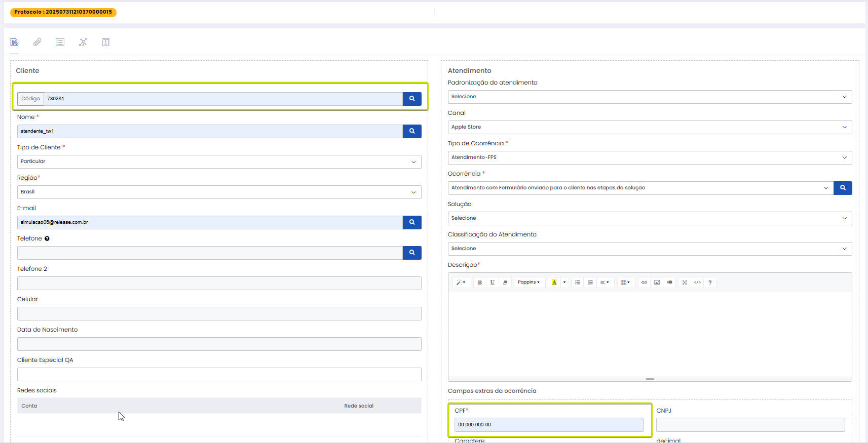
Task: Toggle bold formatting in Descrição editor
Action: (480, 283)
